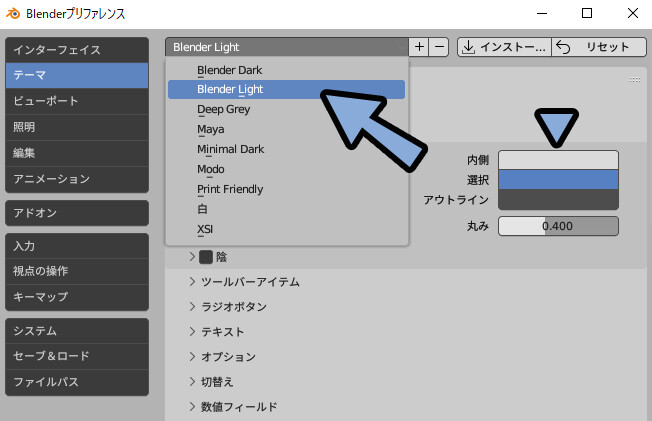Open システム preferences tab
The width and height of the screenshot is (652, 421).
pyautogui.click(x=77, y=331)
